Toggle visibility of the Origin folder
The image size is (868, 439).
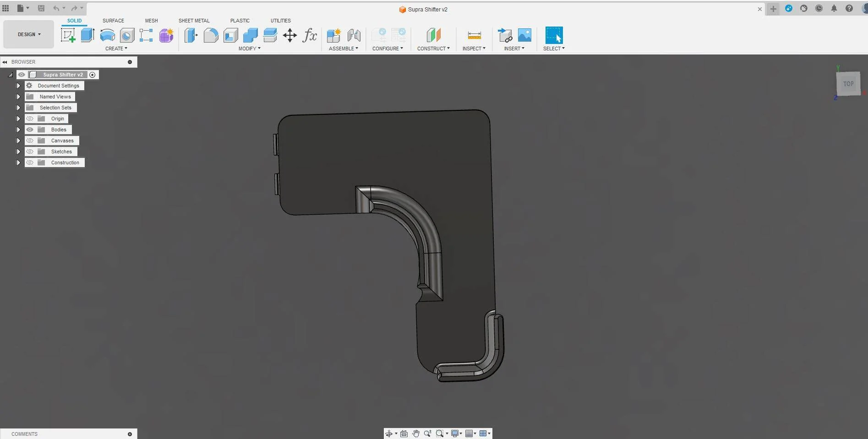click(30, 119)
